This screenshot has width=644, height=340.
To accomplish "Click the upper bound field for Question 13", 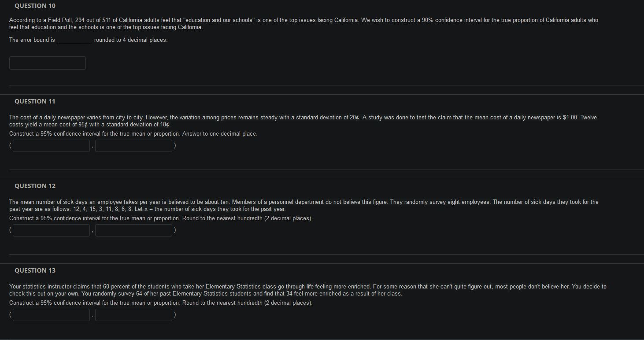I will pyautogui.click(x=133, y=314).
